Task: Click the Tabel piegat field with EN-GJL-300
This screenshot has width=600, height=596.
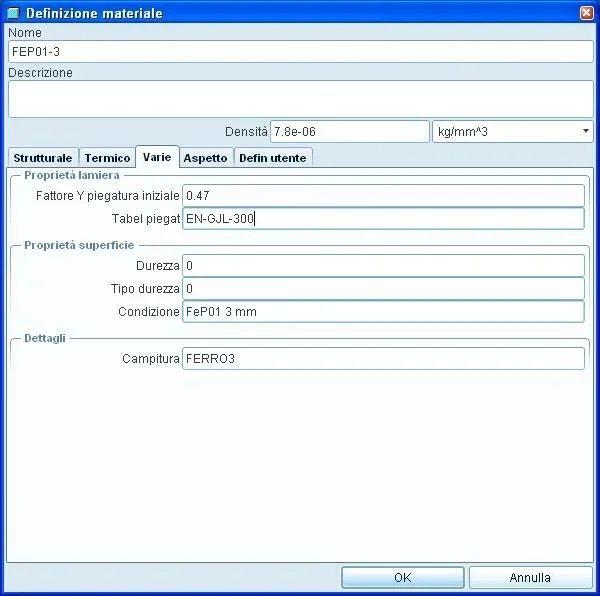Action: click(383, 218)
